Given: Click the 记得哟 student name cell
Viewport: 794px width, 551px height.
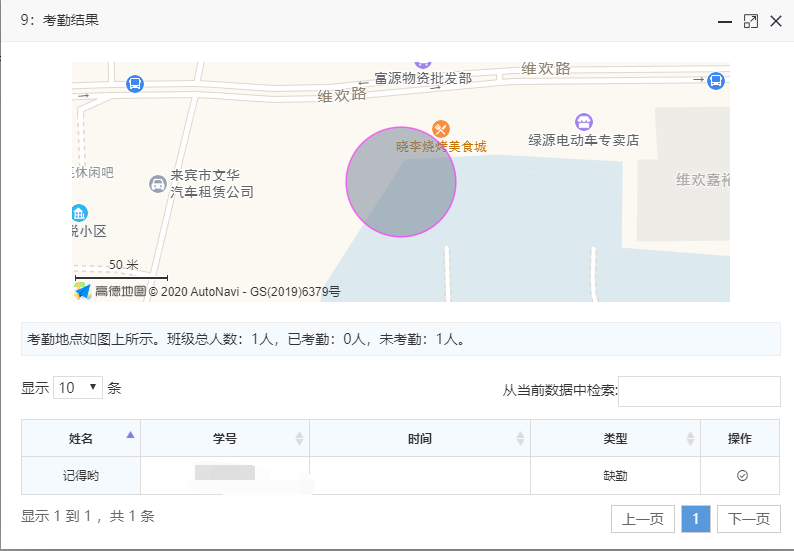Looking at the screenshot, I should pos(81,476).
